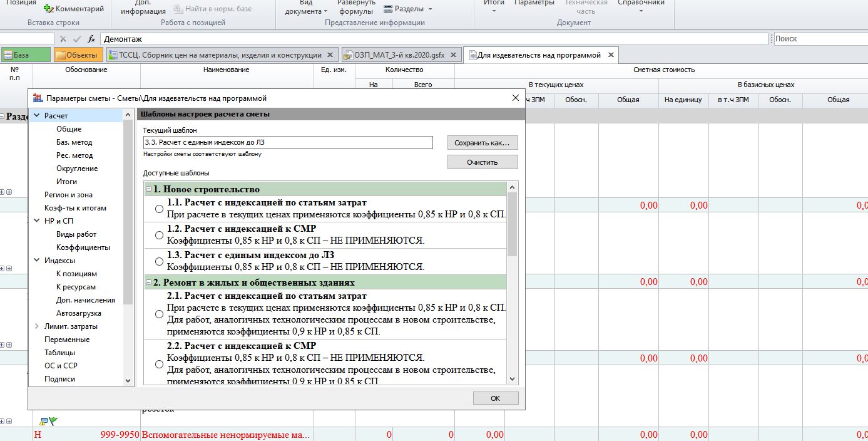Open Регион и зона settings

point(68,195)
